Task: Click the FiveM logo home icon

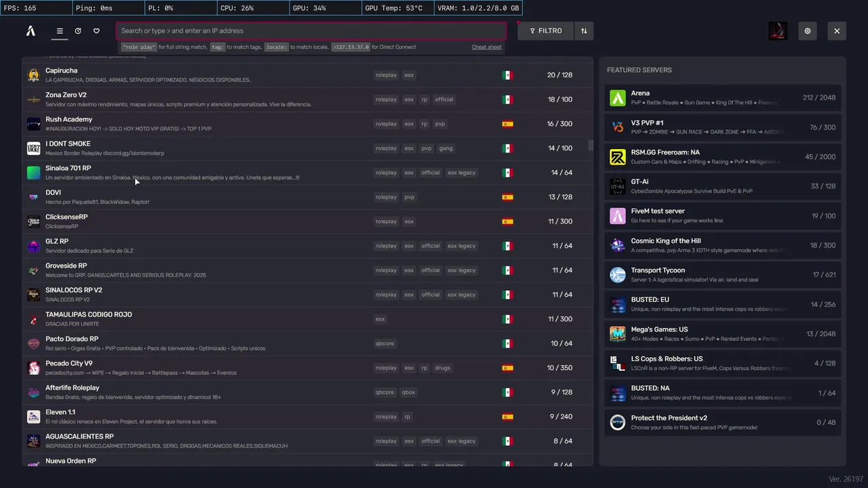Action: (31, 31)
